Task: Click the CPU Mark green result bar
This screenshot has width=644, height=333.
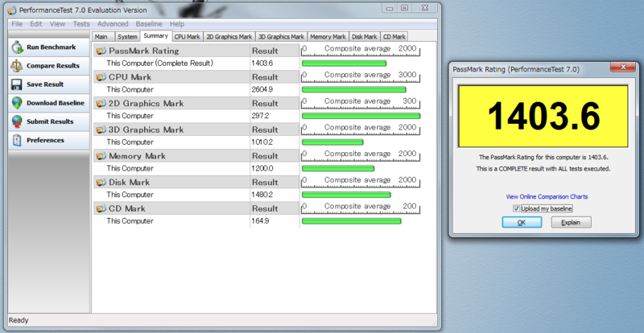Action: (x=354, y=89)
